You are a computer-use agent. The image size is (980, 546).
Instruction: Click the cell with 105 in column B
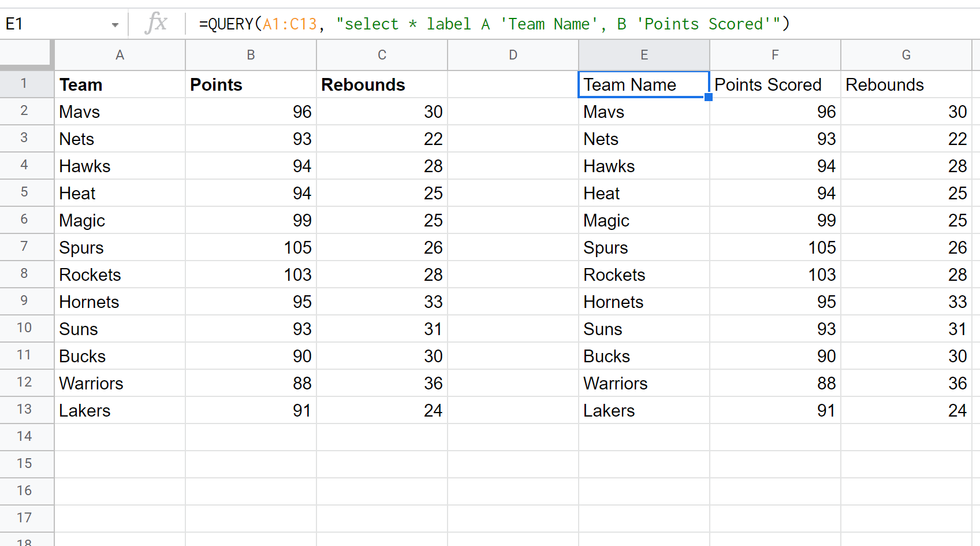click(251, 247)
